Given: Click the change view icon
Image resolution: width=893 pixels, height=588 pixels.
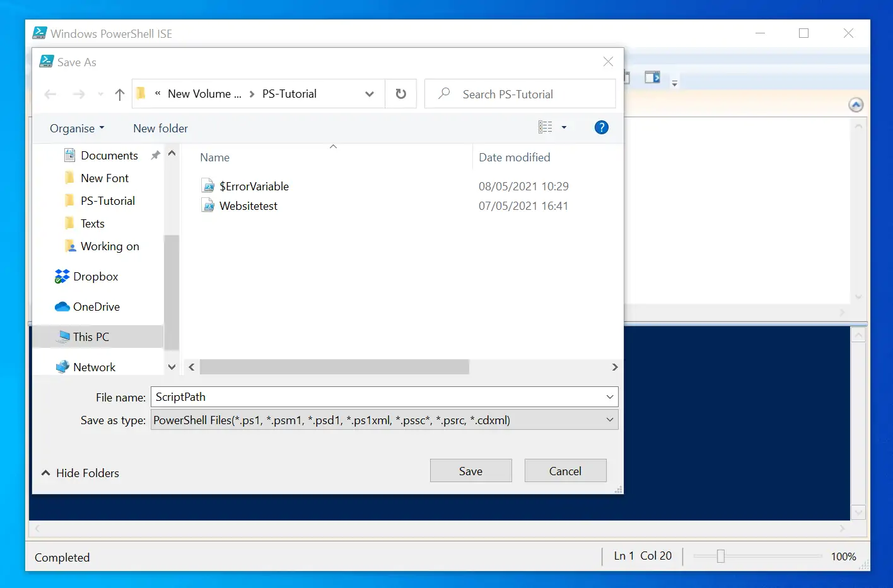Looking at the screenshot, I should [x=546, y=127].
